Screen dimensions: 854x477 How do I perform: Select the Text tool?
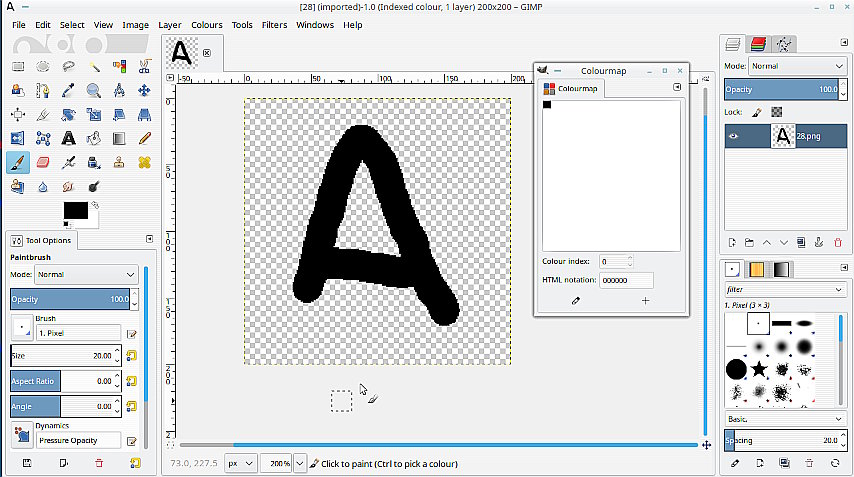click(68, 138)
